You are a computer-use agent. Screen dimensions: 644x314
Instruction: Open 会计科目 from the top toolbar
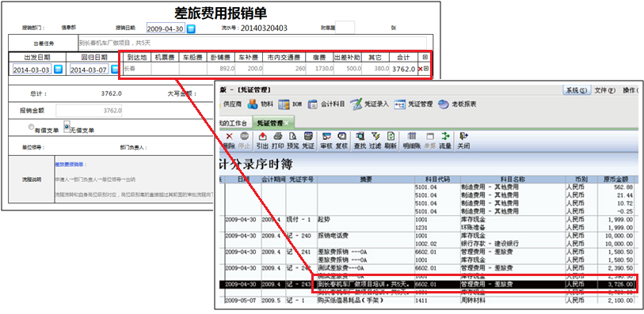click(x=326, y=104)
